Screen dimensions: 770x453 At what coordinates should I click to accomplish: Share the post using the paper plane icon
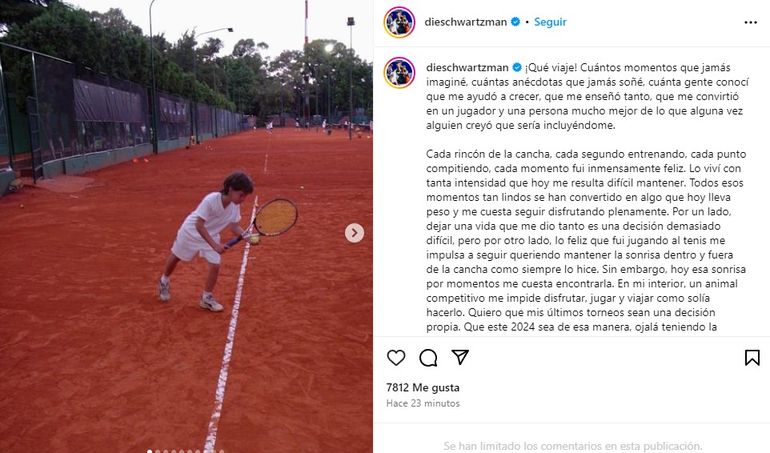click(x=460, y=357)
